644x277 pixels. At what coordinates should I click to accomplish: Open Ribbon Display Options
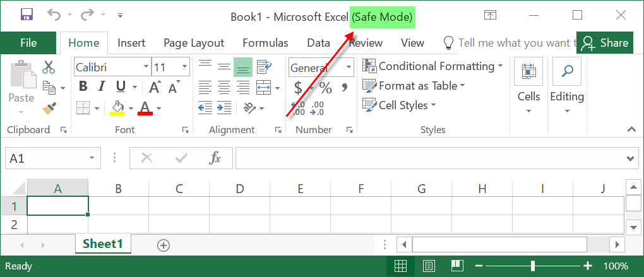coord(490,15)
